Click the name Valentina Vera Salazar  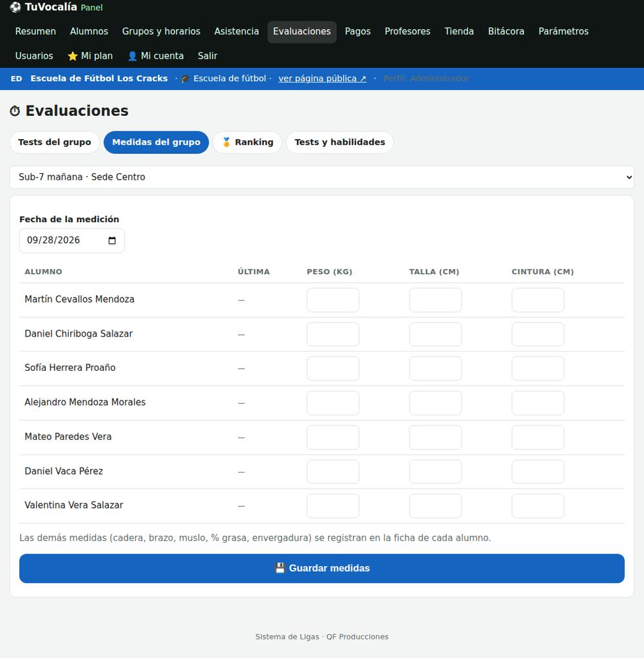tap(74, 505)
